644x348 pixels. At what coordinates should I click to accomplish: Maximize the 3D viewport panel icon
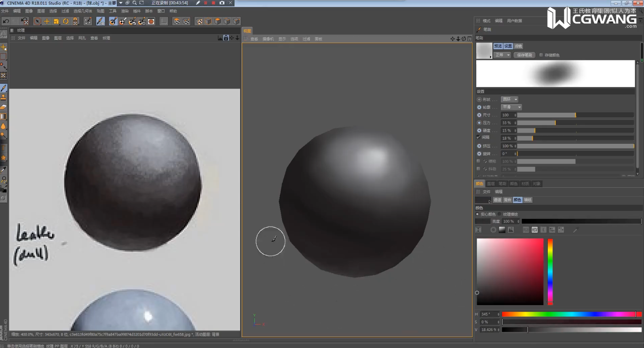tap(469, 39)
